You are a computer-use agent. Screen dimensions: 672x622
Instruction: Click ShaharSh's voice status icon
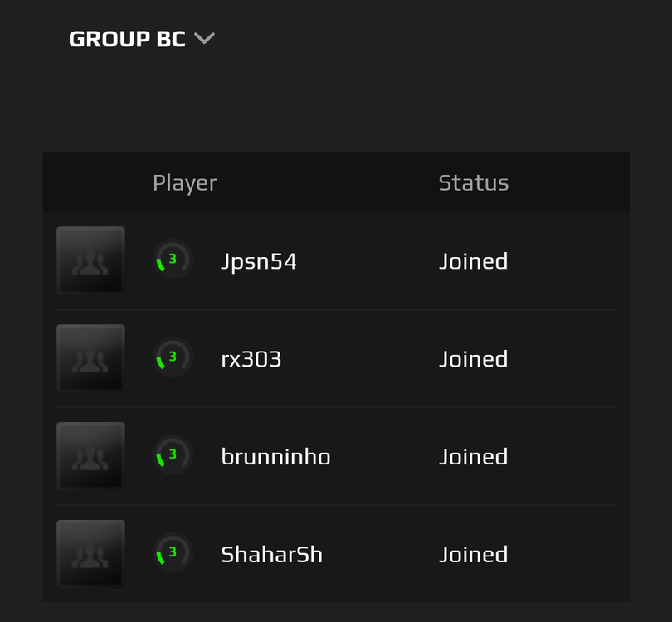click(172, 553)
